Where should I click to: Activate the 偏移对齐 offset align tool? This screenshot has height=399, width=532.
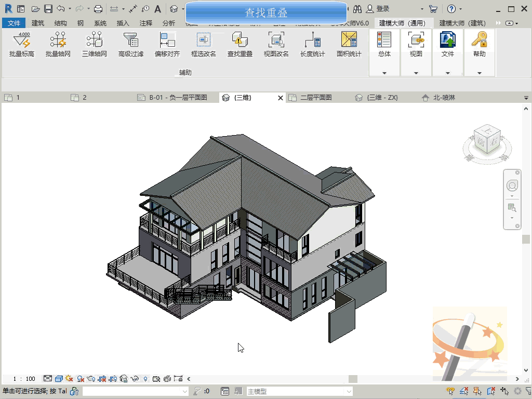click(x=167, y=45)
